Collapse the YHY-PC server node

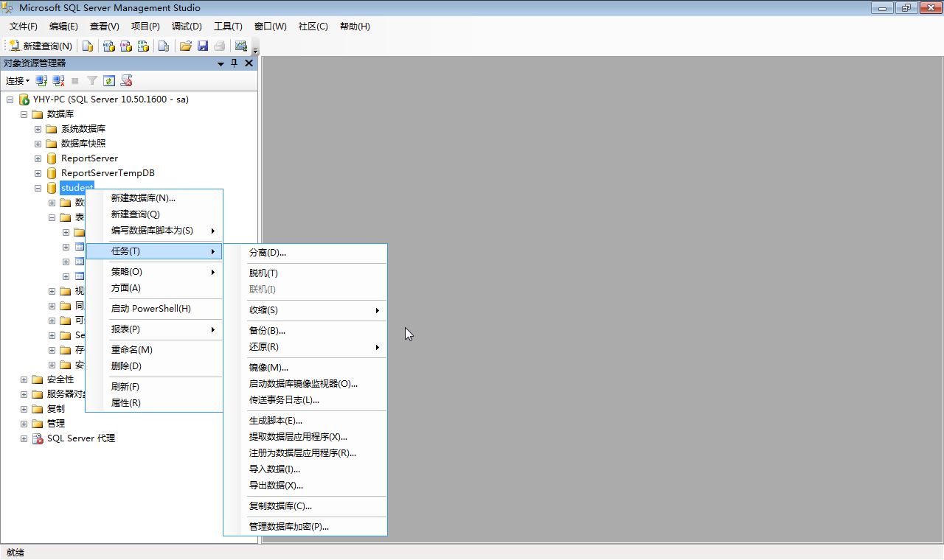10,99
